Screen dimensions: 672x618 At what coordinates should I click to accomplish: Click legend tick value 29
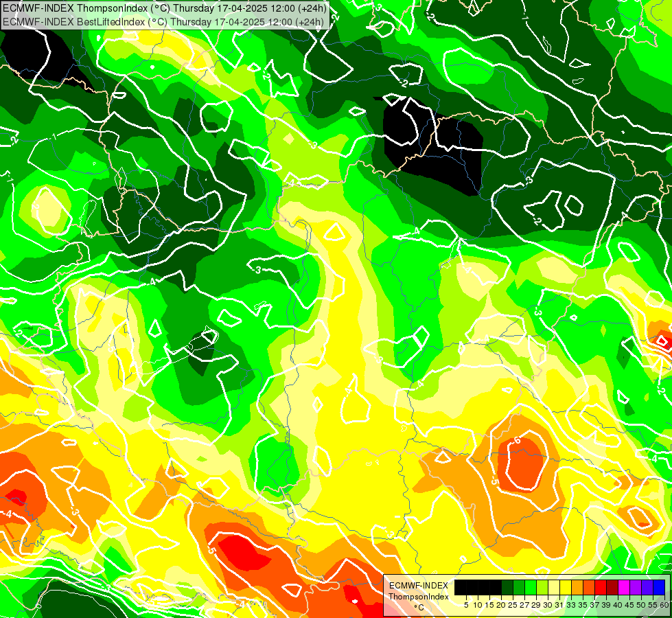536,605
